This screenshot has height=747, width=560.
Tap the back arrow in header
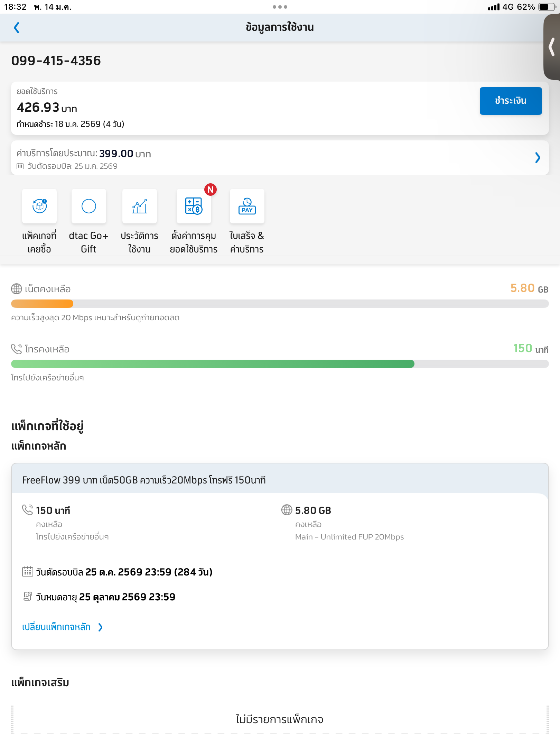click(17, 28)
